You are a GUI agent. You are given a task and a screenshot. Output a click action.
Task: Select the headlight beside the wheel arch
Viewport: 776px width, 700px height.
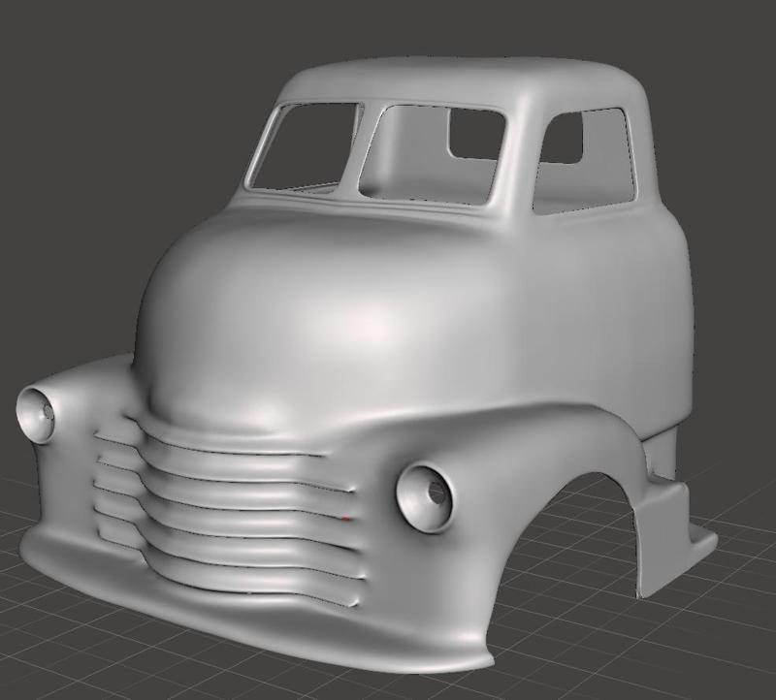(x=425, y=498)
